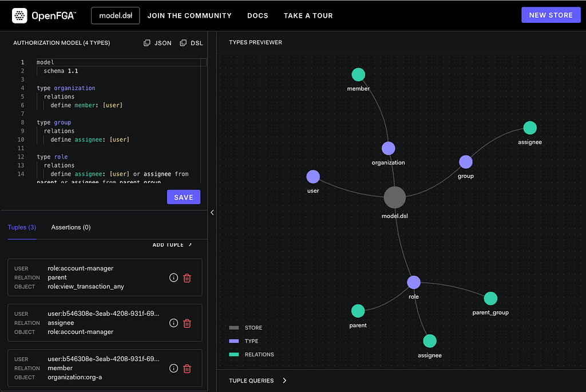The width and height of the screenshot is (586, 392).
Task: Click the Relations legend swatch
Action: pos(234,355)
